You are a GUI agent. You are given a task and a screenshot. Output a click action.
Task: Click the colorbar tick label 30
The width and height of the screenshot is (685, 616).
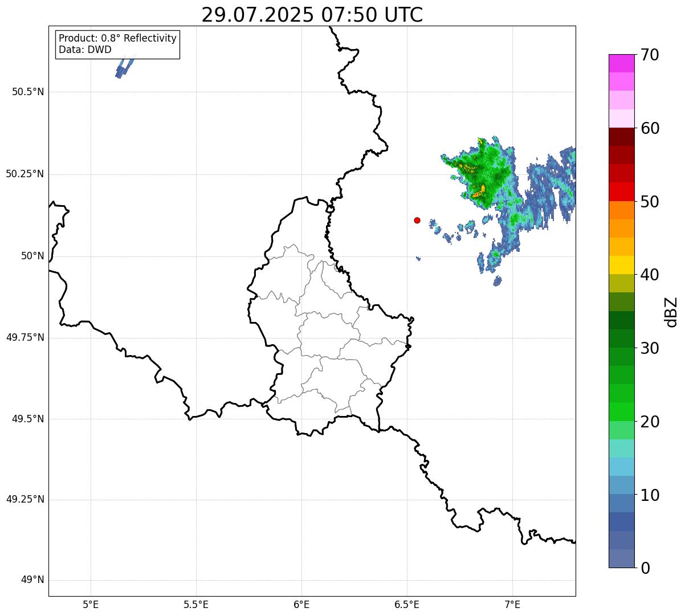pyautogui.click(x=650, y=348)
